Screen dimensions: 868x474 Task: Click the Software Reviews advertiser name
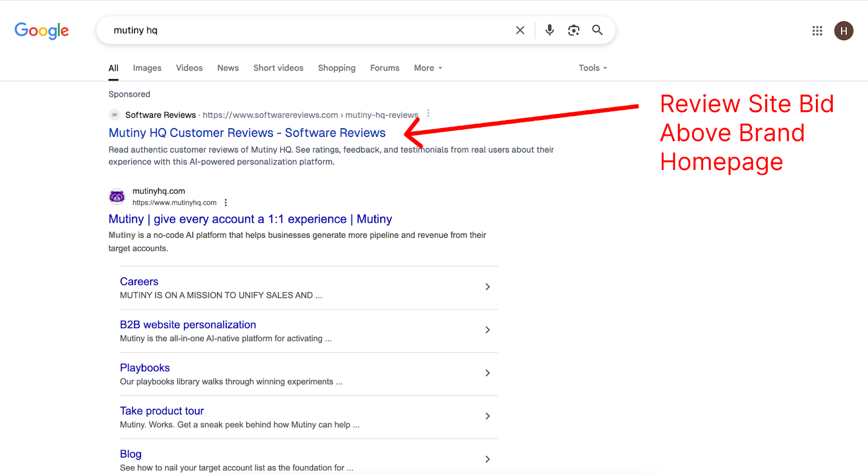(x=161, y=115)
